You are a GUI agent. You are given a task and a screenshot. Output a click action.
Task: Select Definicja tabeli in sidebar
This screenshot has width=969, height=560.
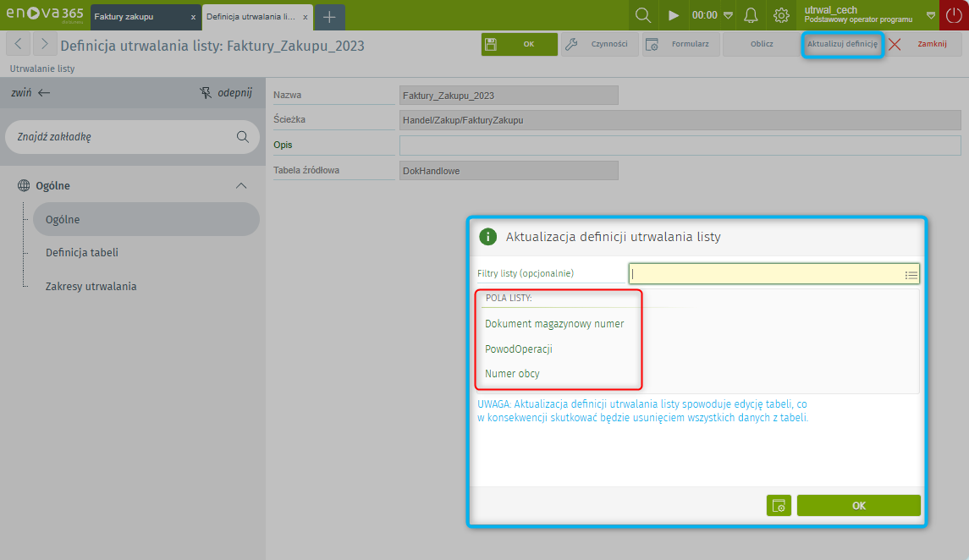pyautogui.click(x=82, y=252)
